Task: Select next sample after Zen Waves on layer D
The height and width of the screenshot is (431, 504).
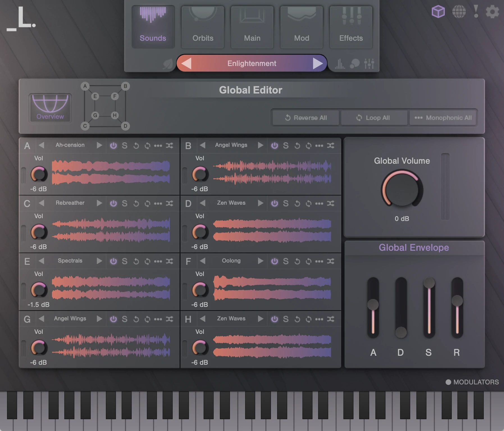Action: click(261, 203)
